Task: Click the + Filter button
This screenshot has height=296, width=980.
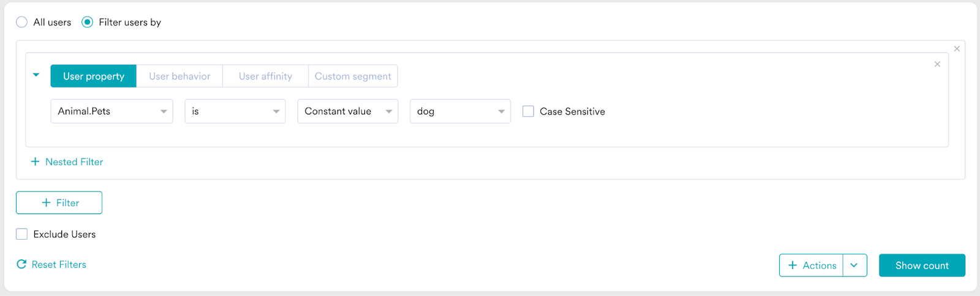Action: (x=59, y=203)
